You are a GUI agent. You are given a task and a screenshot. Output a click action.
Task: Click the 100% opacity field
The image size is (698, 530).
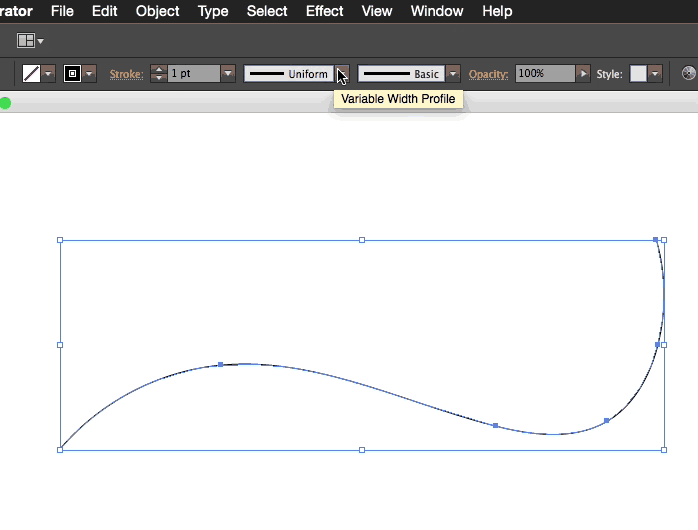(x=545, y=73)
